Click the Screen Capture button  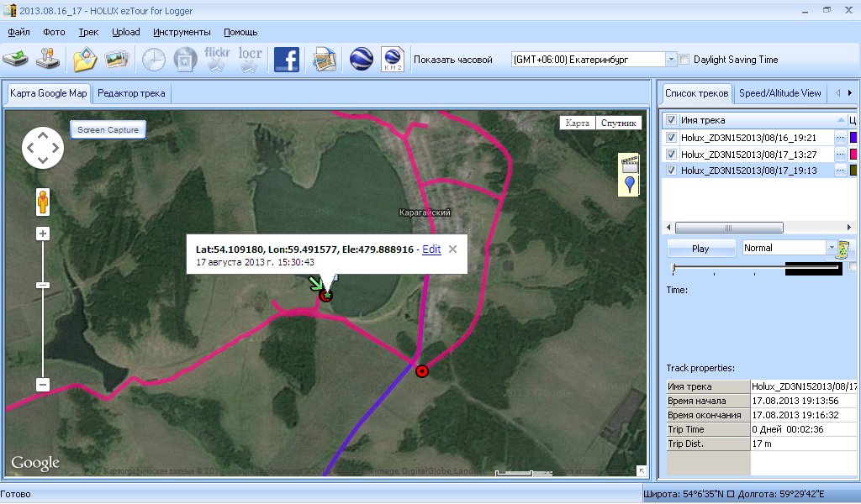[108, 130]
